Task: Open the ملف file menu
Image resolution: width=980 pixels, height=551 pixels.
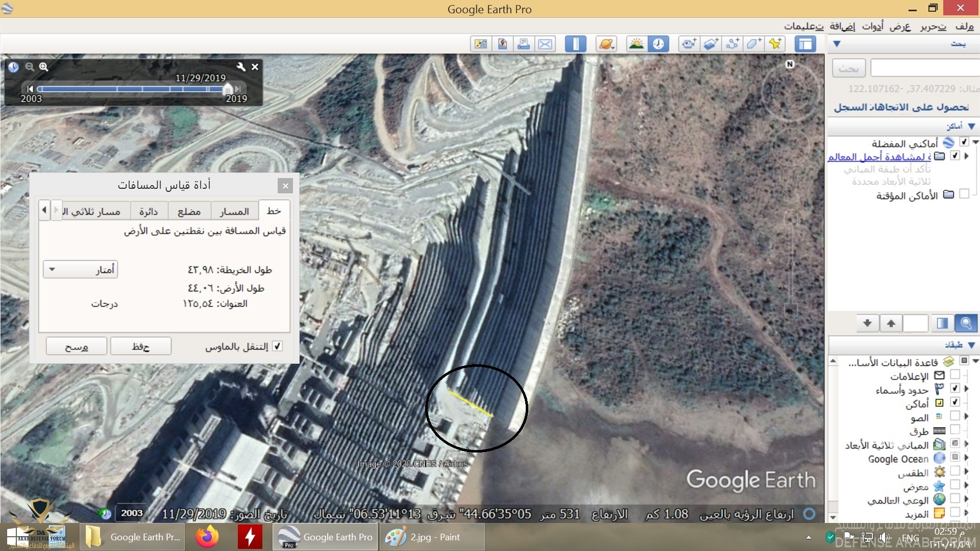Action: click(964, 26)
